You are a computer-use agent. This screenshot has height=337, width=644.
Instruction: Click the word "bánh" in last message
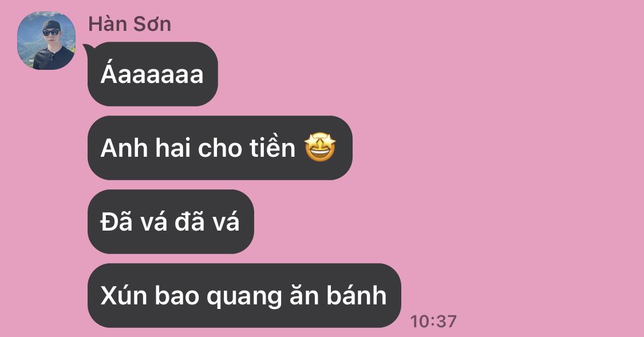tap(357, 295)
